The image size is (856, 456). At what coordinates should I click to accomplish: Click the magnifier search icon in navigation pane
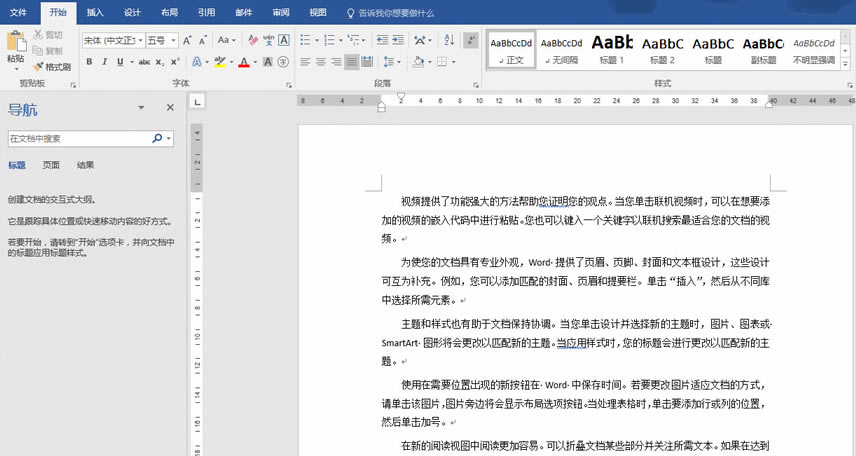pos(157,138)
